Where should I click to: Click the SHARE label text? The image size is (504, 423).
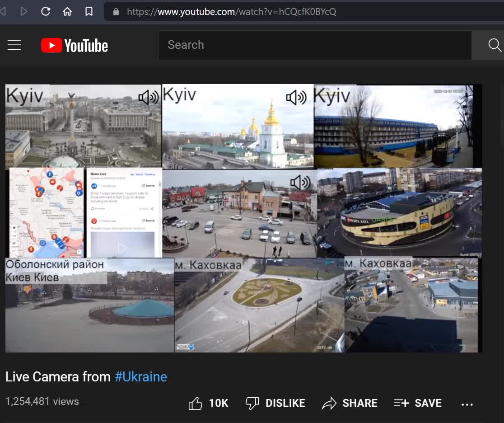pyautogui.click(x=360, y=403)
